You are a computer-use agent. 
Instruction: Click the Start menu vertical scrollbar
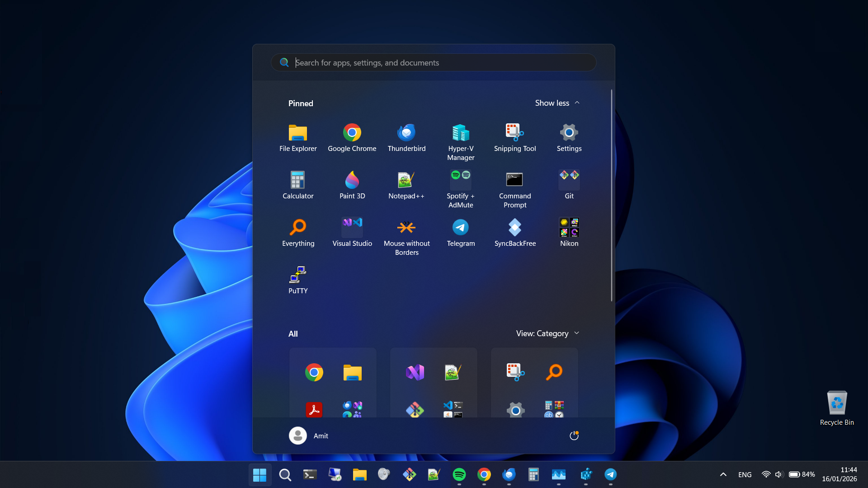tap(612, 195)
